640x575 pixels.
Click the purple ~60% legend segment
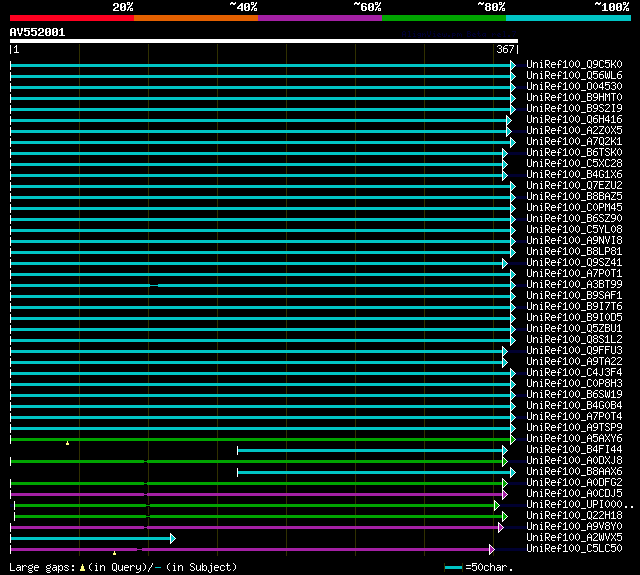(x=320, y=18)
